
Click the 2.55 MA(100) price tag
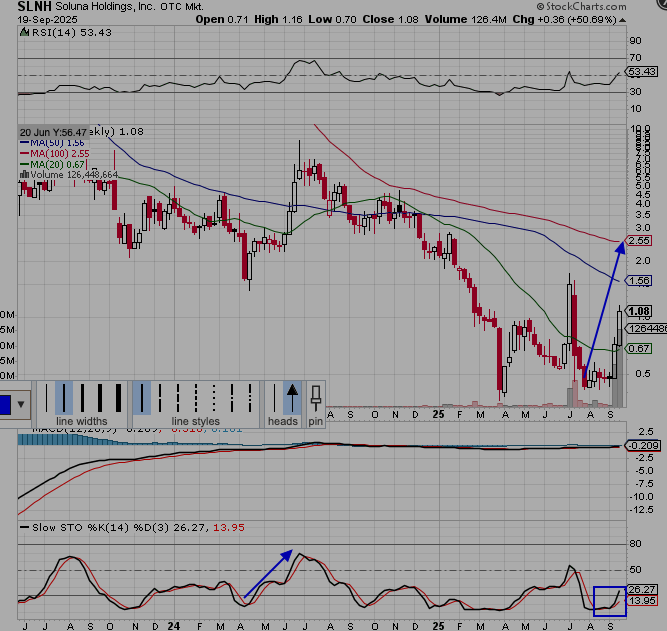(x=638, y=240)
